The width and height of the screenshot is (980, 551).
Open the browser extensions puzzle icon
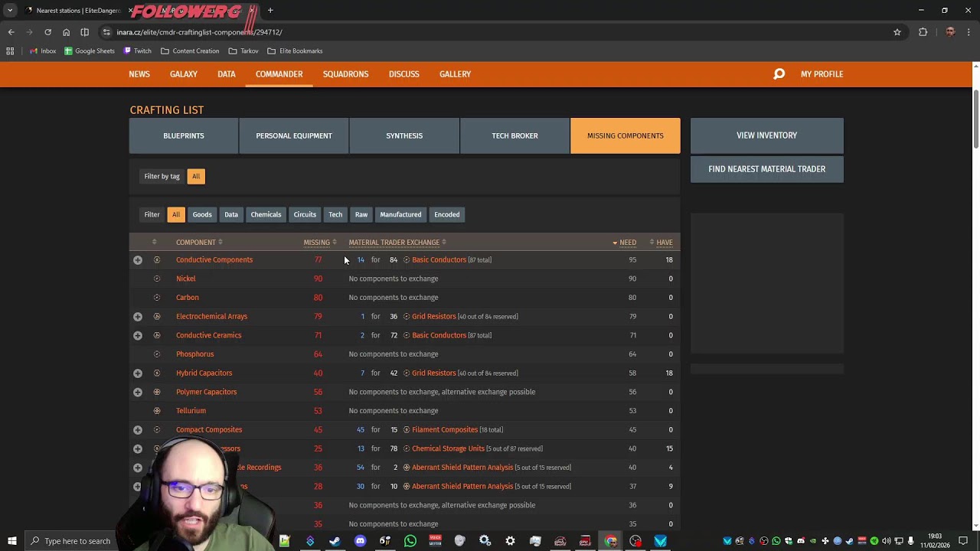click(923, 32)
